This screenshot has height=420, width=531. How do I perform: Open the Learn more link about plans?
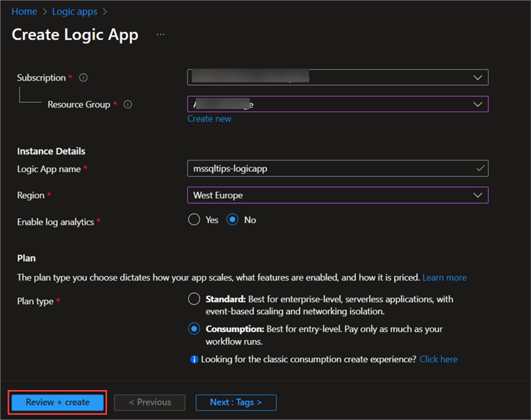tap(445, 278)
